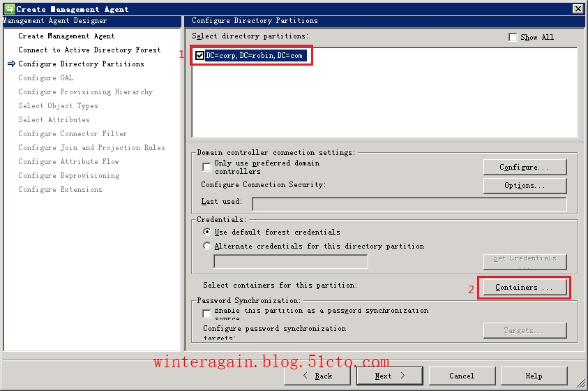Cancel the management agent wizard

pos(462,376)
